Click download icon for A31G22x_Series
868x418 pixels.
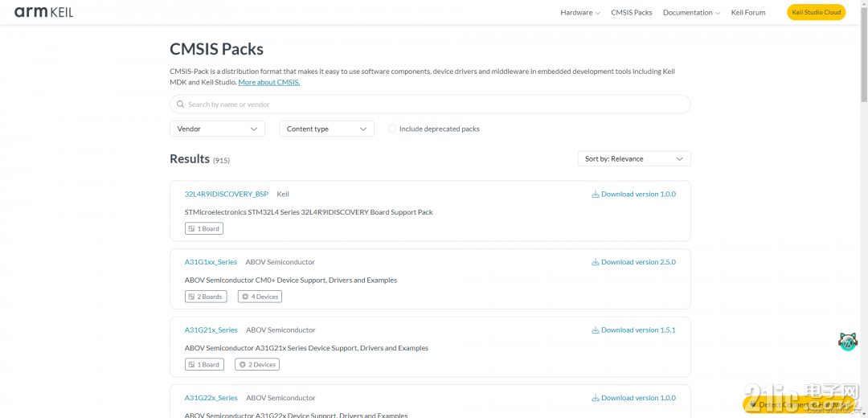596,398
